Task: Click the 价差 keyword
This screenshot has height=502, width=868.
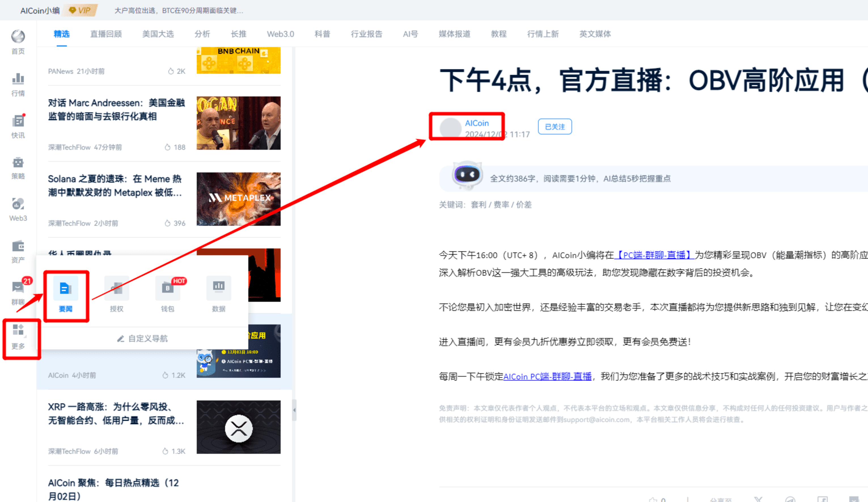Action: click(524, 205)
